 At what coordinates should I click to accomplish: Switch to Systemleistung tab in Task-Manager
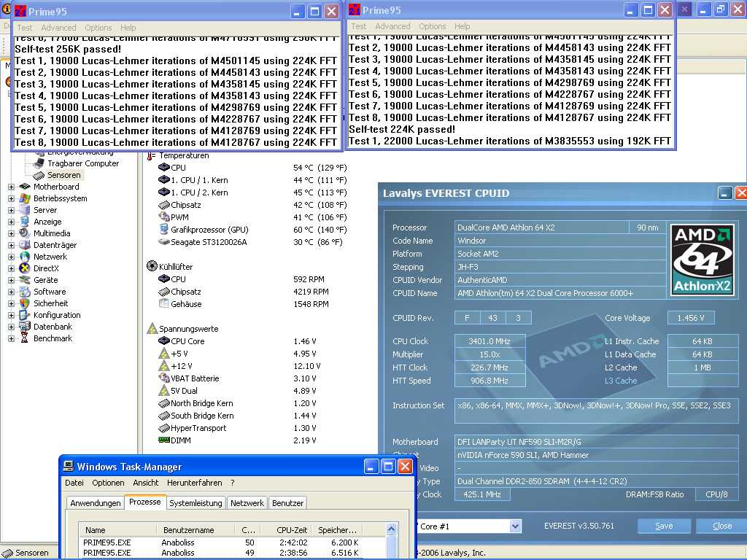coord(196,503)
